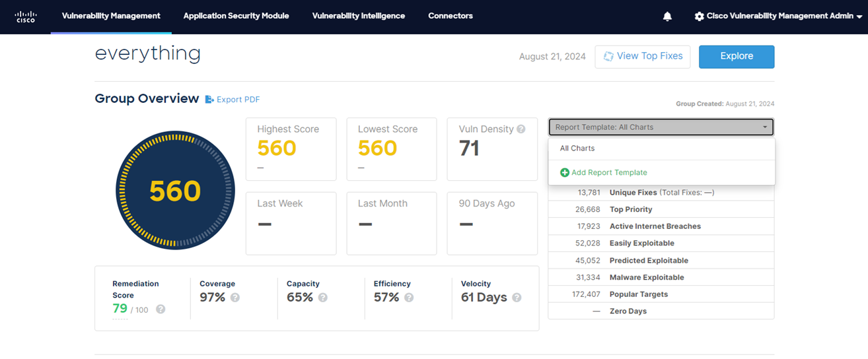
Task: Click the Capacity 65% value
Action: [x=300, y=298]
